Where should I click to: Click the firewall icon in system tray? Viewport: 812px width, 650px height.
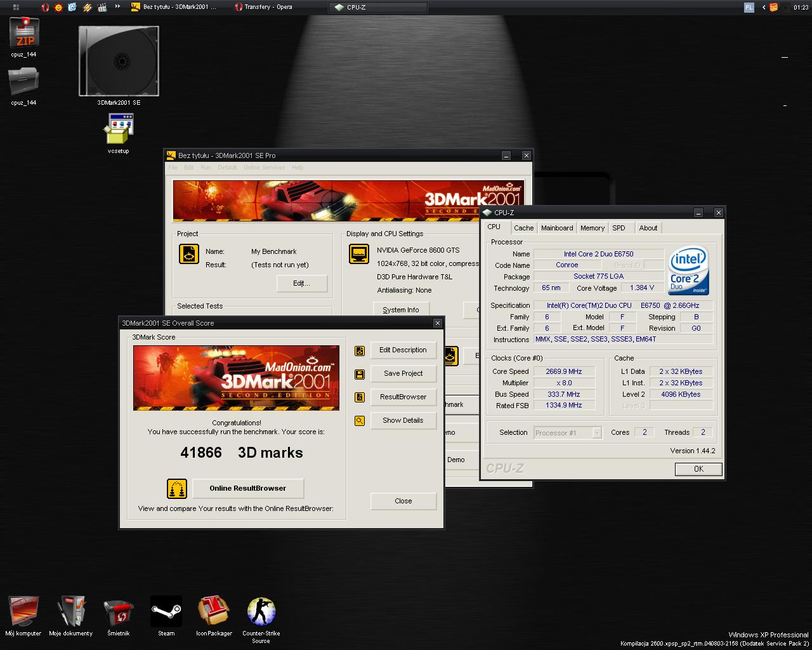[774, 7]
